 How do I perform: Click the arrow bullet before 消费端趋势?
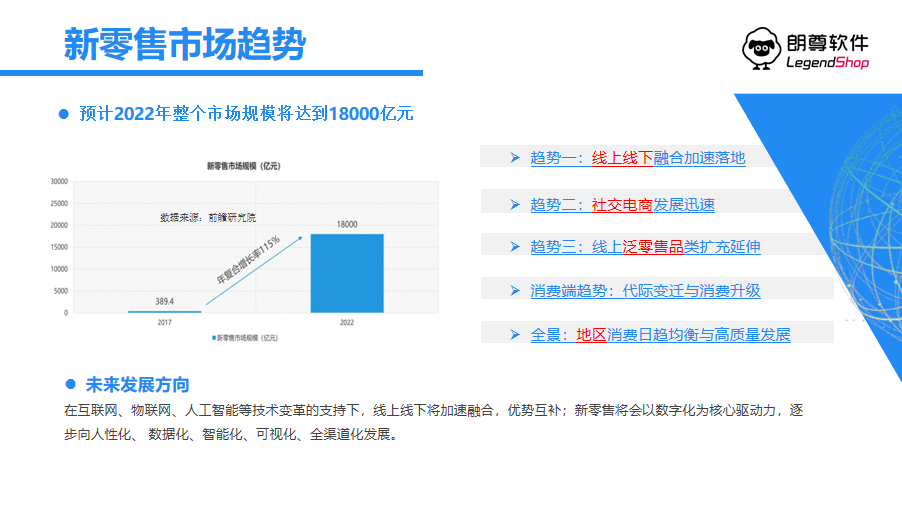(x=514, y=290)
